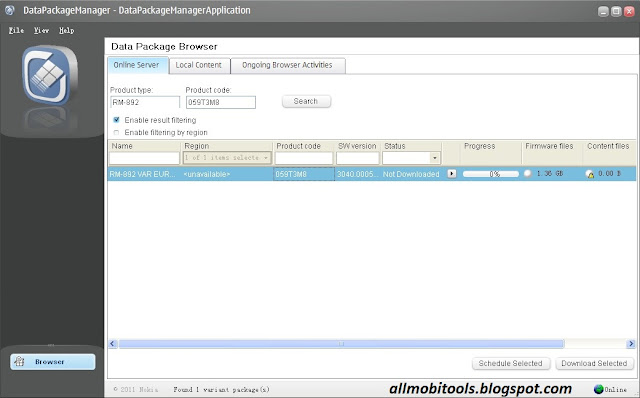Click the Online globe status icon

click(x=598, y=389)
